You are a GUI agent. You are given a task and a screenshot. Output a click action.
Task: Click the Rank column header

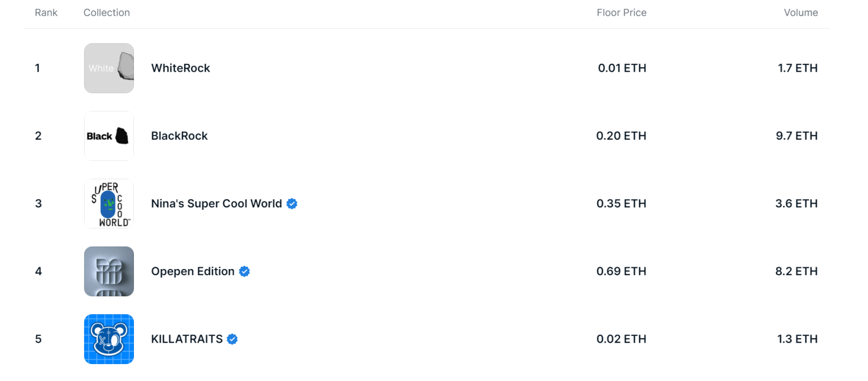point(46,12)
